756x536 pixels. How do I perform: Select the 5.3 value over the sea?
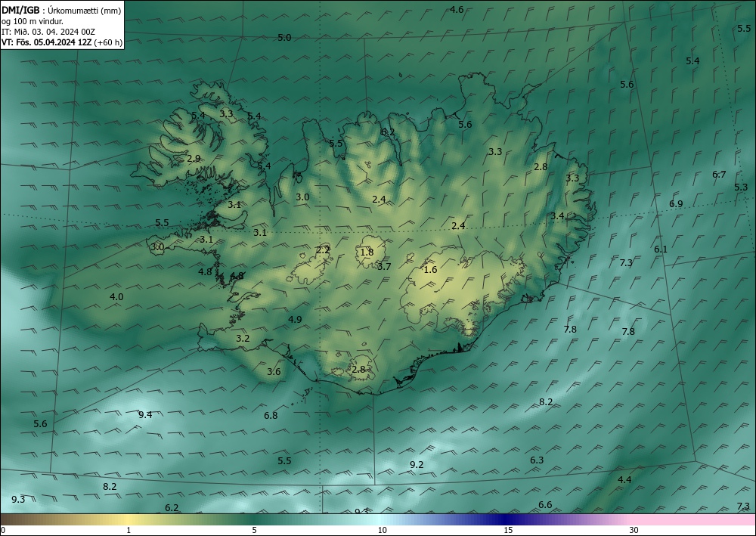pos(741,187)
